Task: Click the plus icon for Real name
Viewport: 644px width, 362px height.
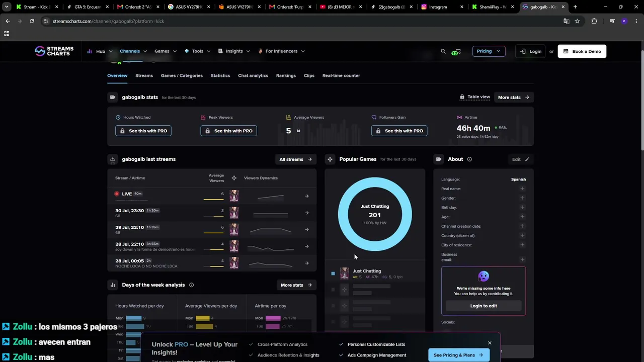Action: click(x=522, y=189)
